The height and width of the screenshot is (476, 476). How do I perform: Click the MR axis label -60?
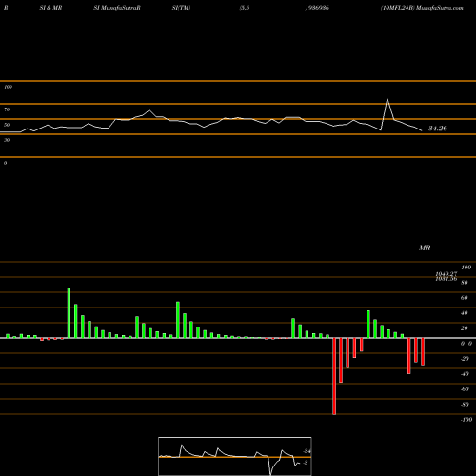pyautogui.click(x=465, y=389)
